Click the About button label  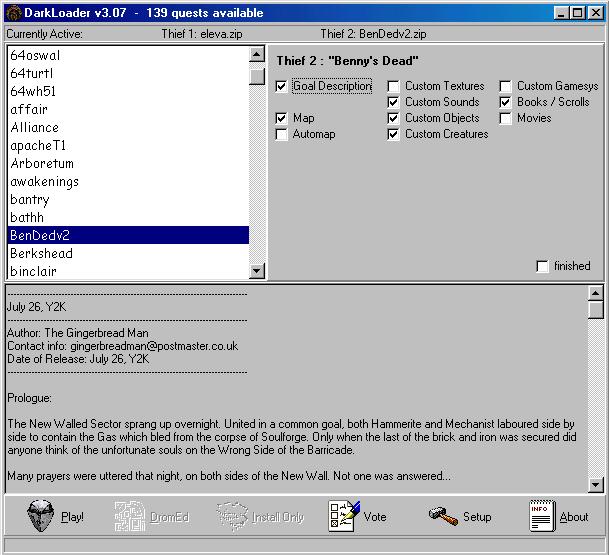[x=574, y=517]
